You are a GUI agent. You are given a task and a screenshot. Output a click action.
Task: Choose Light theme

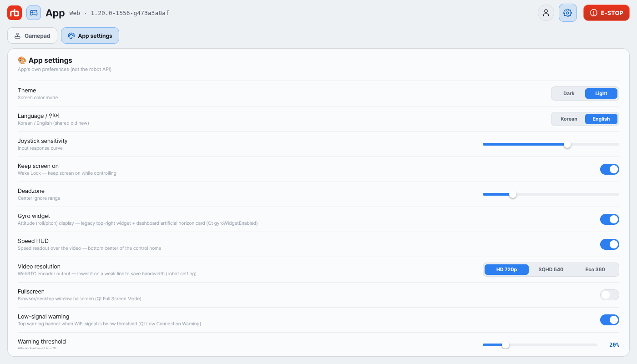tap(601, 93)
